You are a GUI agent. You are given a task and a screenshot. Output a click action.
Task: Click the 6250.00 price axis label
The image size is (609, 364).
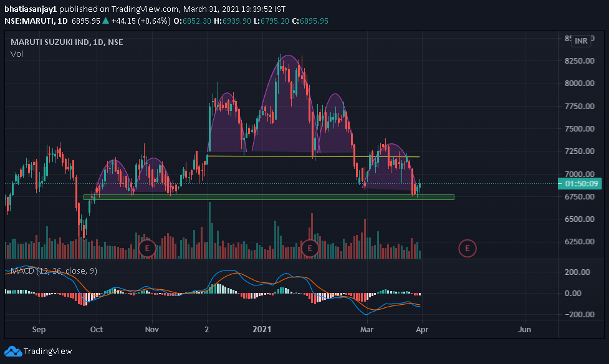pos(580,242)
